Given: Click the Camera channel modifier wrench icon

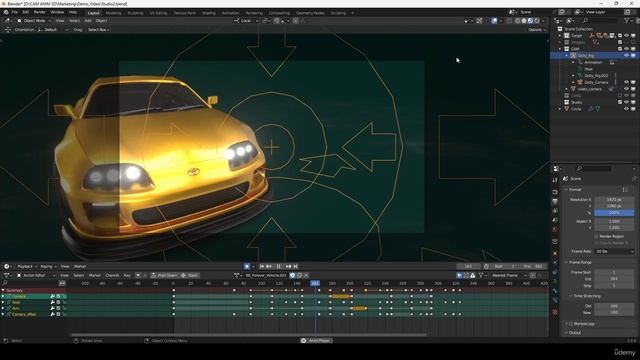Looking at the screenshot, I should (53, 297).
